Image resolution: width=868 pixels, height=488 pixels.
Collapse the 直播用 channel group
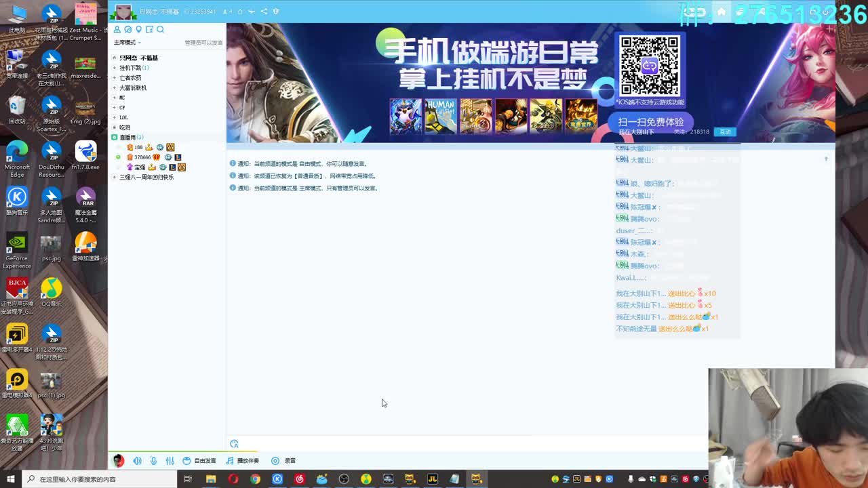[113, 136]
